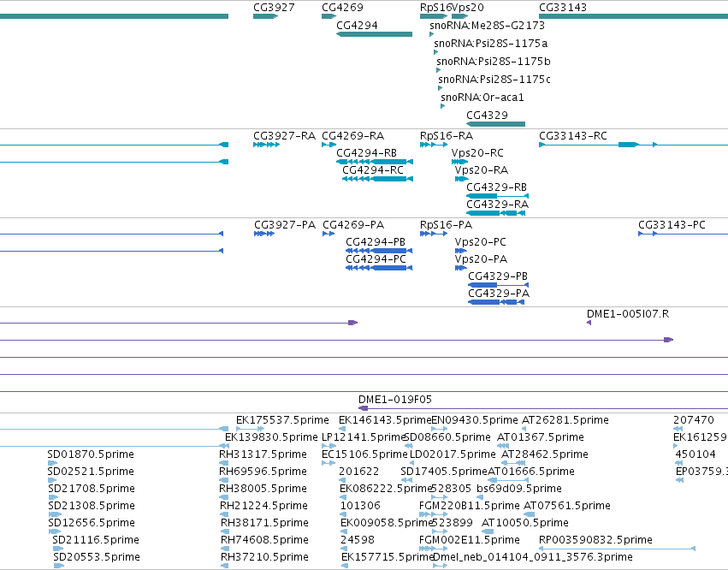Select EST FGM220B11.5prime label

pyautogui.click(x=470, y=506)
